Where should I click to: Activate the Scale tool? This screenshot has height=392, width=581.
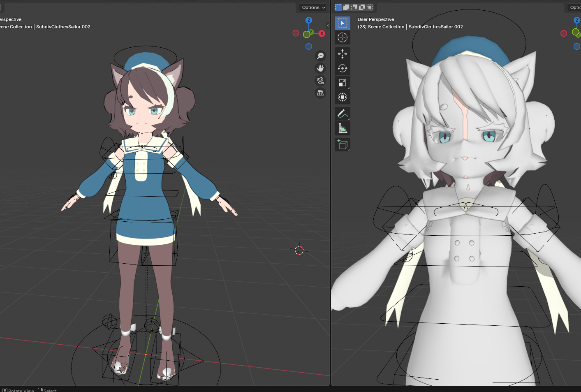tap(343, 83)
